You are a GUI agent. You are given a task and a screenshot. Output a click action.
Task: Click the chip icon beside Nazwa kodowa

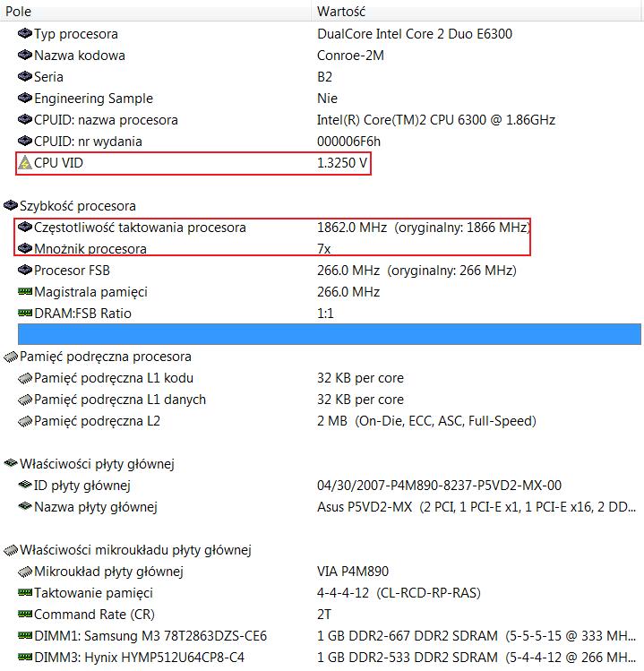coord(25,56)
